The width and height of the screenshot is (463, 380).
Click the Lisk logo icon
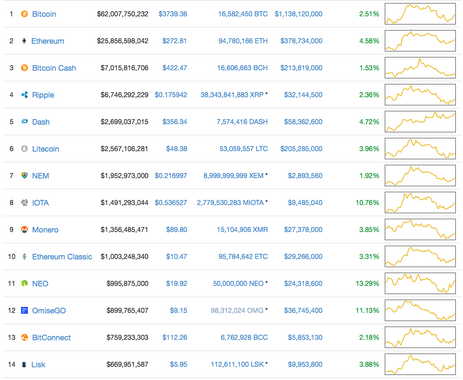tap(24, 364)
